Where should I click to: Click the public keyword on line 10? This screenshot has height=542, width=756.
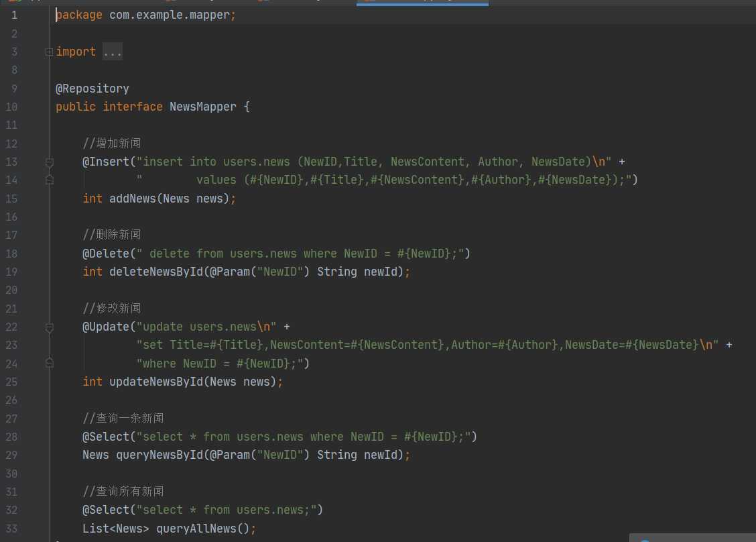point(76,107)
